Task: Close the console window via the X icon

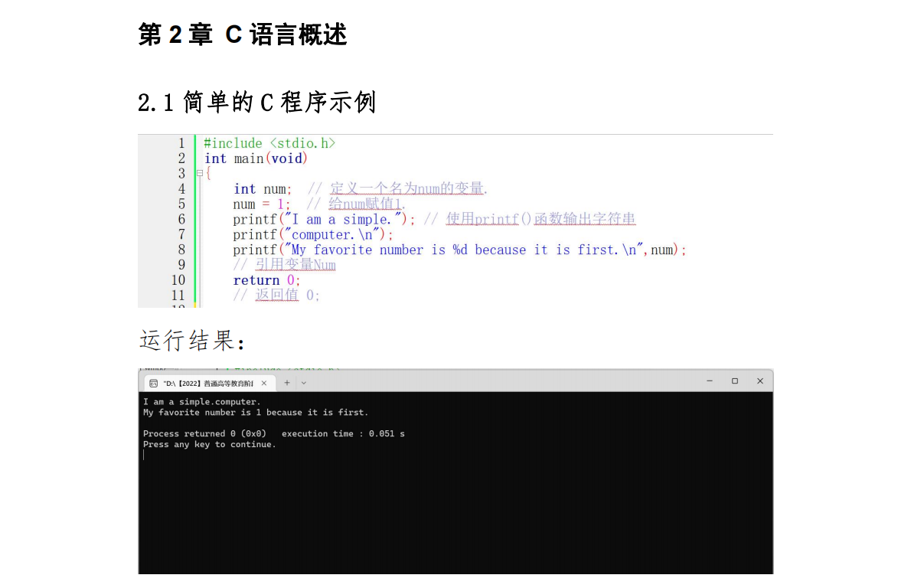Action: (759, 381)
